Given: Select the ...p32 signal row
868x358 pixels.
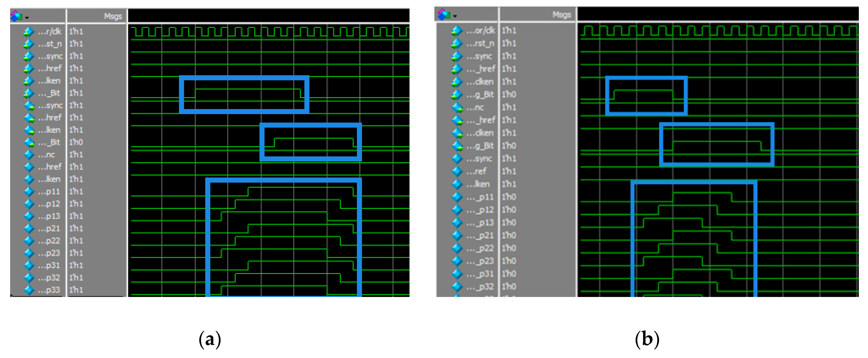Looking at the screenshot, I should 49,278.
